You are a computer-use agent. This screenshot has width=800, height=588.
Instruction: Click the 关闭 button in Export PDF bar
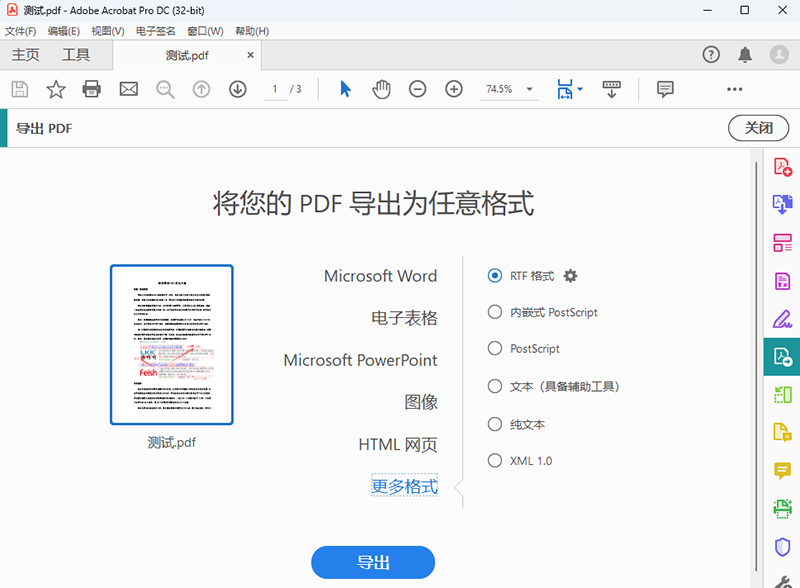tap(758, 128)
